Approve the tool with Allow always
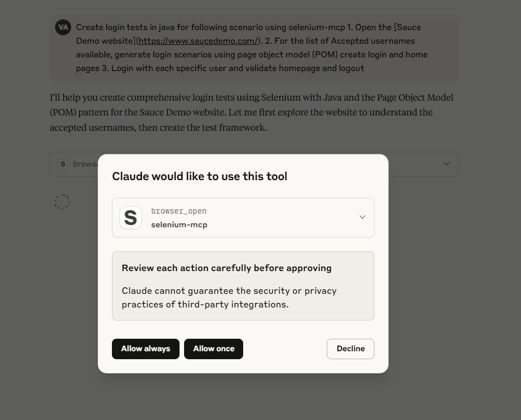521x420 pixels. [145, 349]
